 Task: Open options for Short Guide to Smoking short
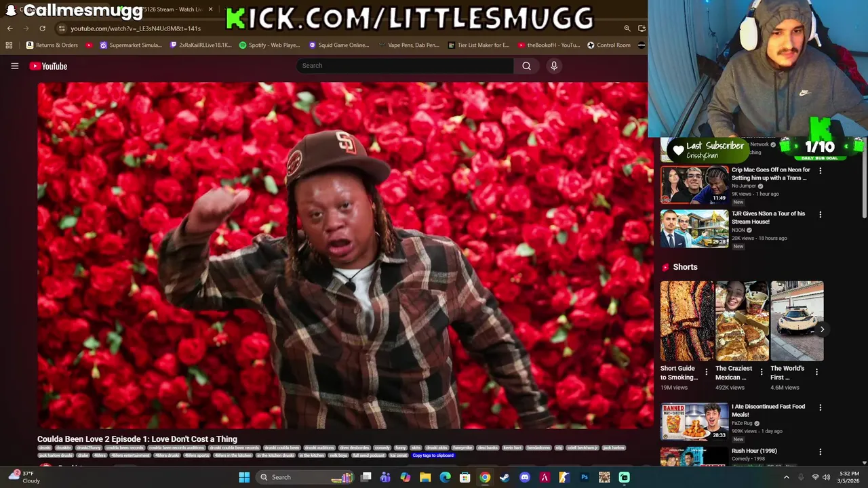(706, 372)
